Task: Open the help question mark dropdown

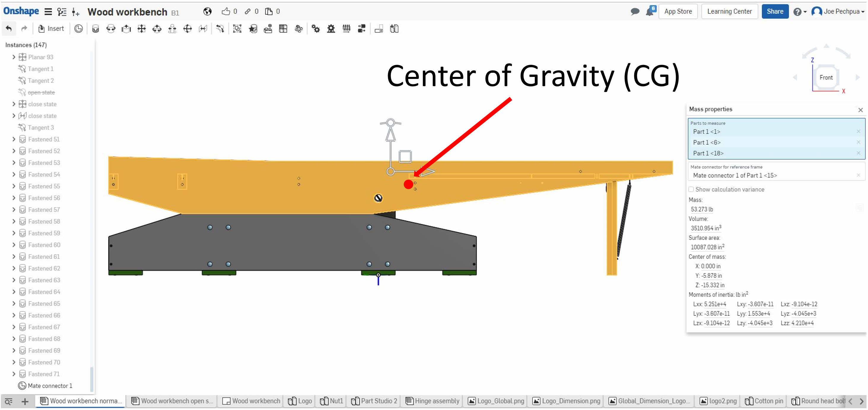Action: [799, 12]
